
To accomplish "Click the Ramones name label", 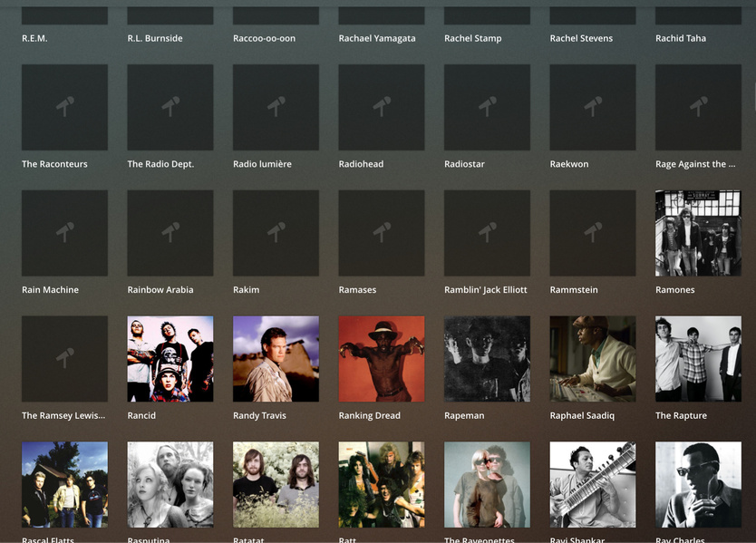I will pyautogui.click(x=675, y=290).
